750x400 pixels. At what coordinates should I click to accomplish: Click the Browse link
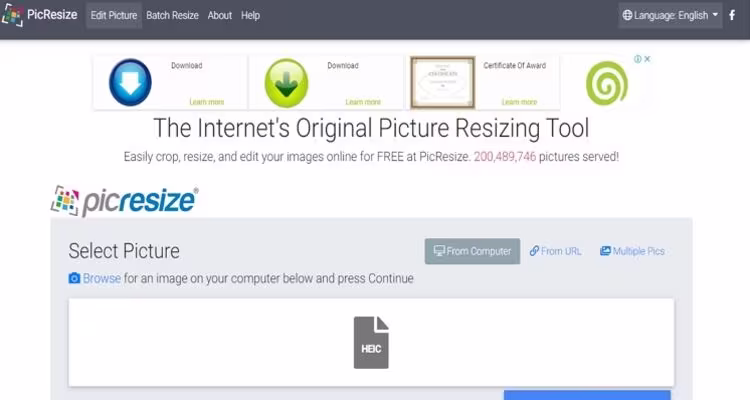tap(101, 278)
